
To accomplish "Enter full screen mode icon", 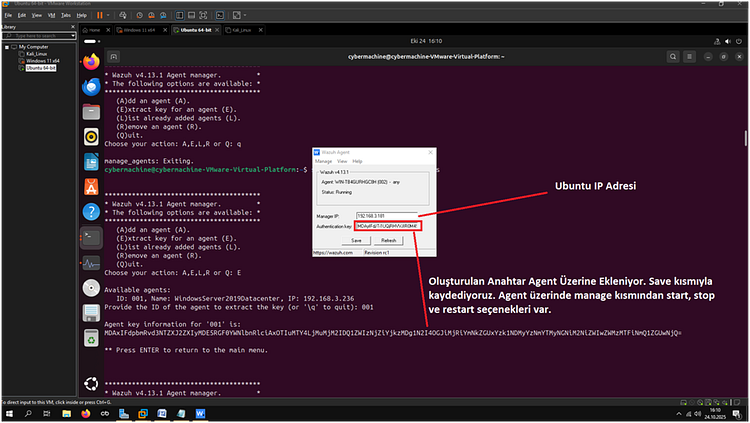I will coord(203,15).
